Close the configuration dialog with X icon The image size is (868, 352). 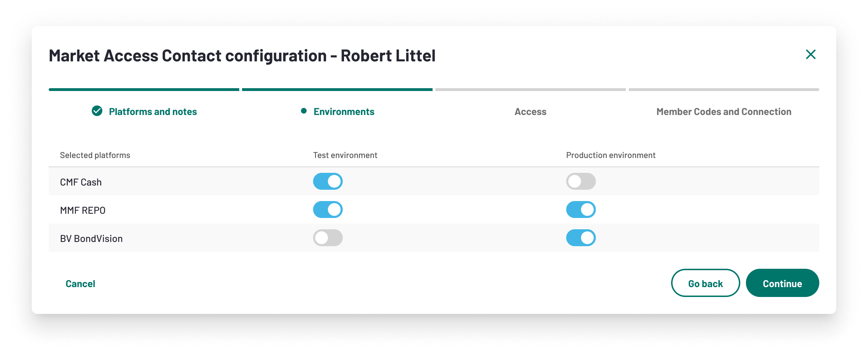pyautogui.click(x=810, y=54)
